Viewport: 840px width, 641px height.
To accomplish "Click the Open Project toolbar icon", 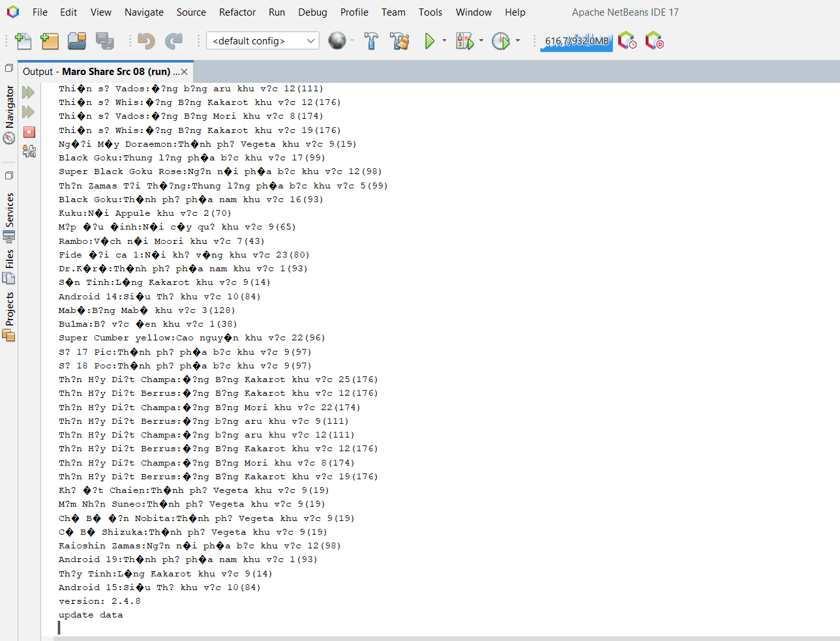I will coord(77,41).
